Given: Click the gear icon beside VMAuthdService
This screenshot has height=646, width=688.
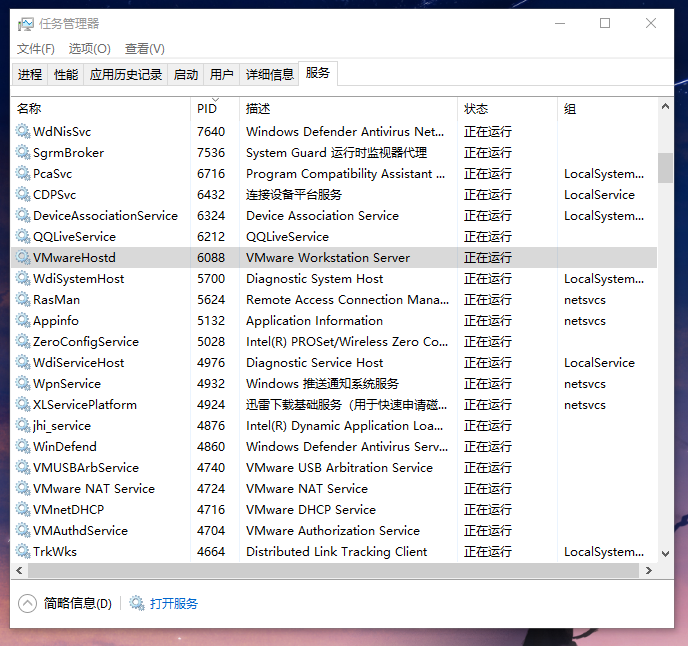Looking at the screenshot, I should 23,531.
